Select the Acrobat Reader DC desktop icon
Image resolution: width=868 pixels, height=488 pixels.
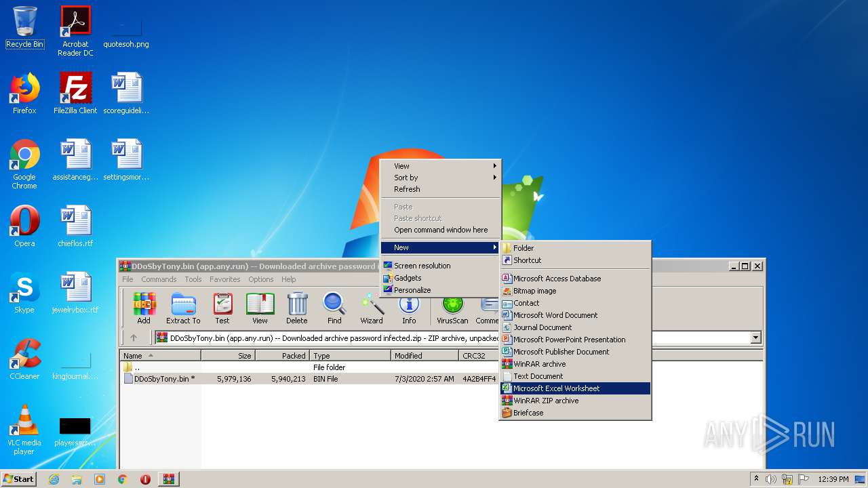[75, 31]
